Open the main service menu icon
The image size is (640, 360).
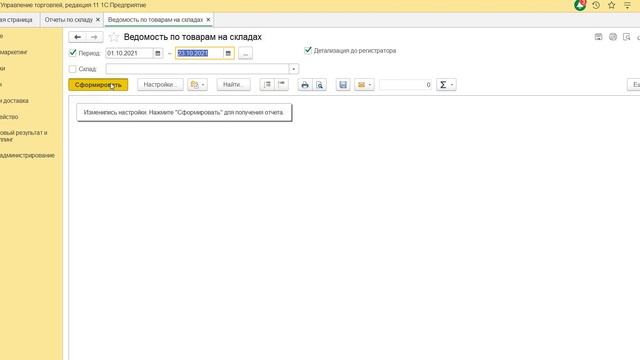click(627, 5)
